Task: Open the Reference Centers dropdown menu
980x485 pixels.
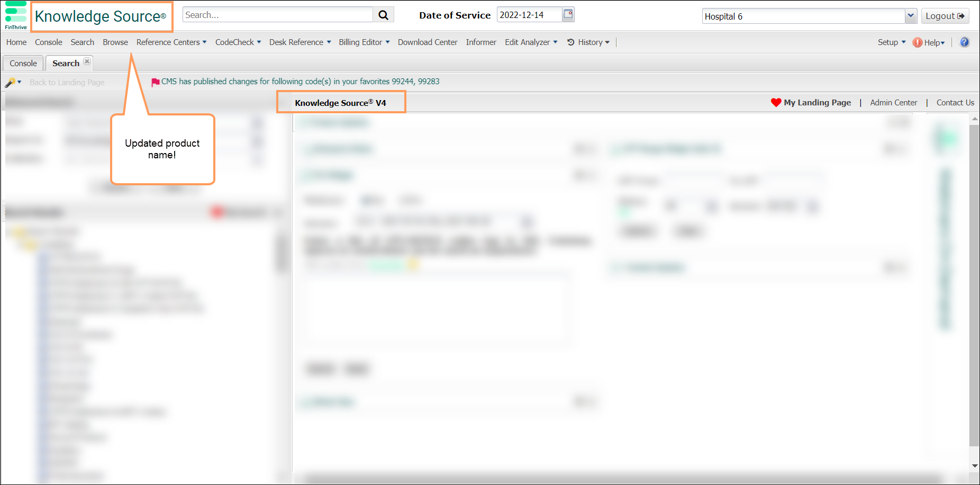Action: [171, 42]
